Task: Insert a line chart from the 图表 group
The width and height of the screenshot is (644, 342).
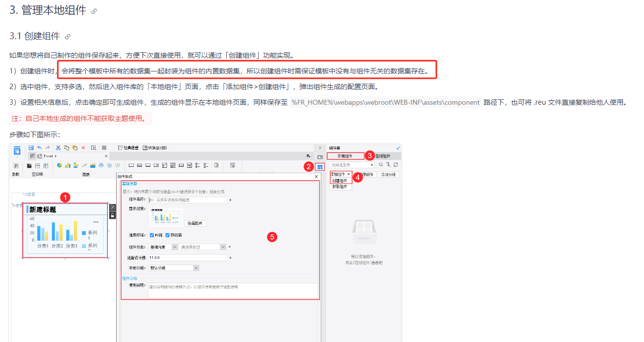Action: tap(84, 165)
